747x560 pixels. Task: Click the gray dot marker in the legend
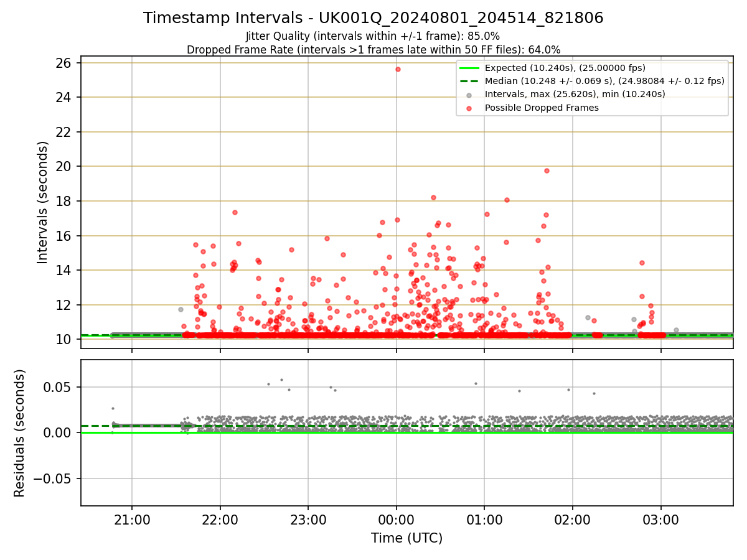469,95
